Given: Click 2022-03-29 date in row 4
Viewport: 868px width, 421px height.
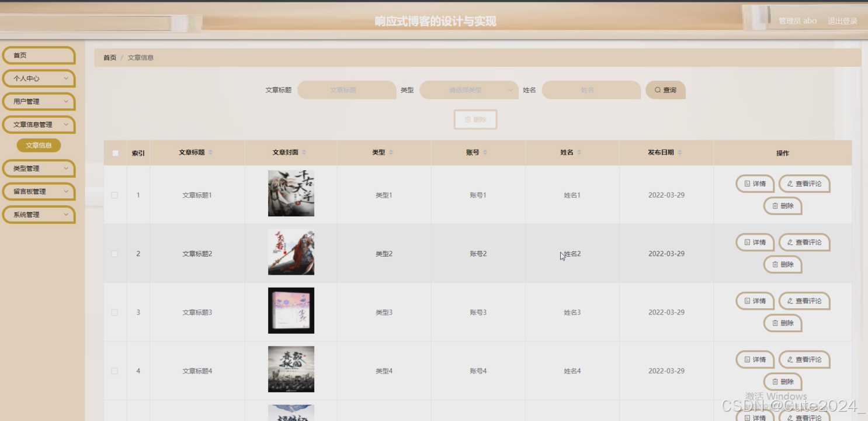Looking at the screenshot, I should click(666, 371).
